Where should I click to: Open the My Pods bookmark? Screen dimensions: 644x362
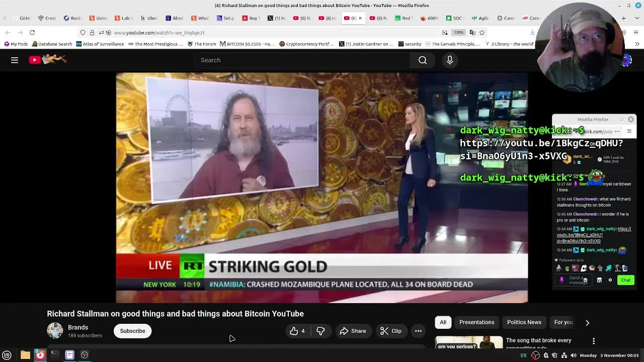[x=16, y=44]
